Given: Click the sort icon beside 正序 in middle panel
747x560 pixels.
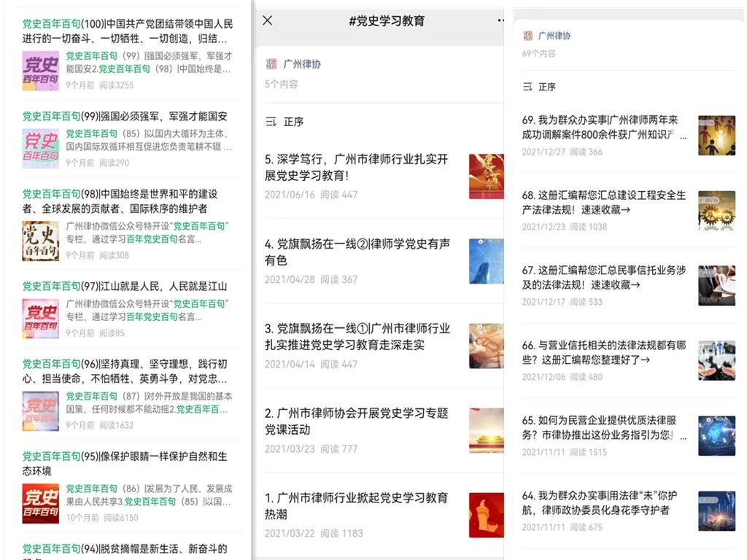Looking at the screenshot, I should tap(270, 123).
